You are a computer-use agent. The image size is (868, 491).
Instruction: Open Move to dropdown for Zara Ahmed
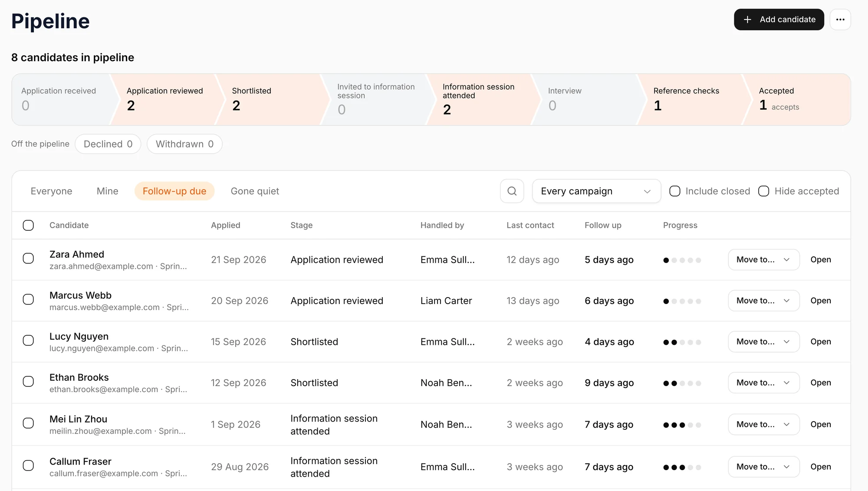tap(763, 260)
